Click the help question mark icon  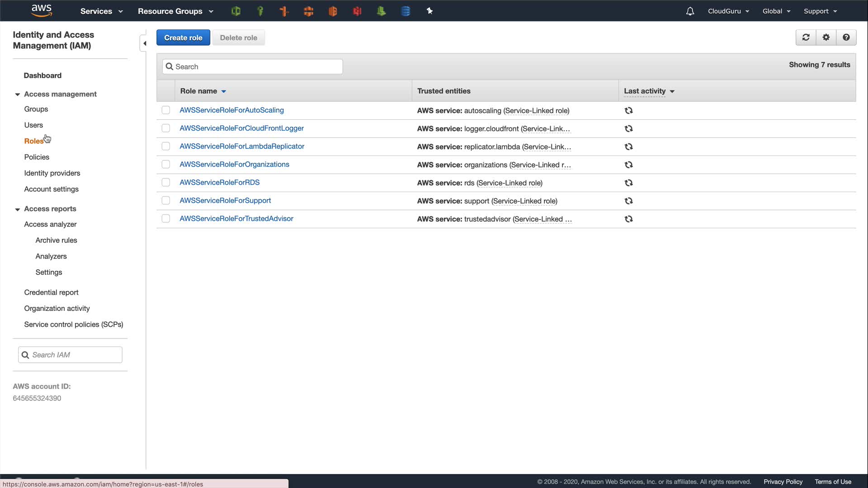846,38
